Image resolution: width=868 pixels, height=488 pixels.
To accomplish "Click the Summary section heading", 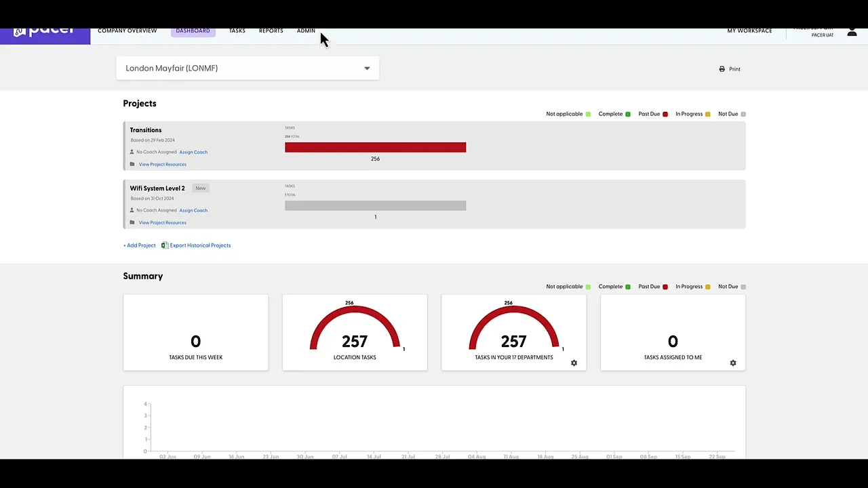I will 143,276.
